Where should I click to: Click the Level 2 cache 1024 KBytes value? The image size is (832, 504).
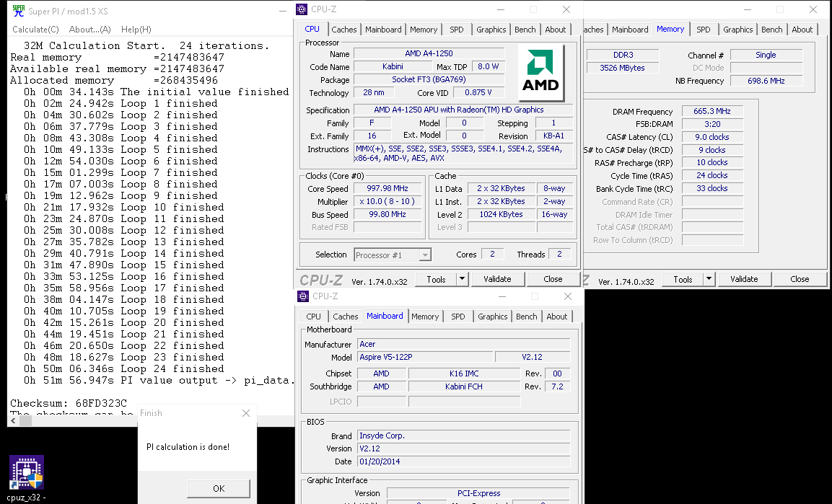pyautogui.click(x=501, y=215)
